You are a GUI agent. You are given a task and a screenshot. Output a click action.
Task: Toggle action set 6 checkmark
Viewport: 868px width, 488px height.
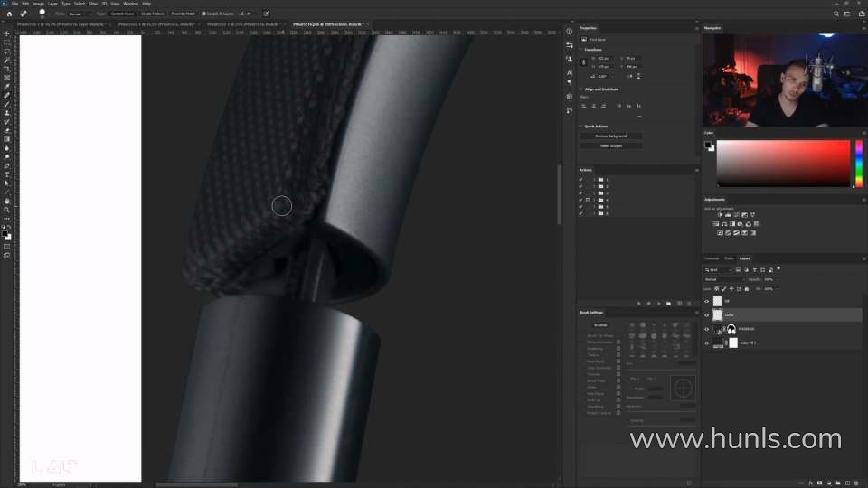[580, 213]
